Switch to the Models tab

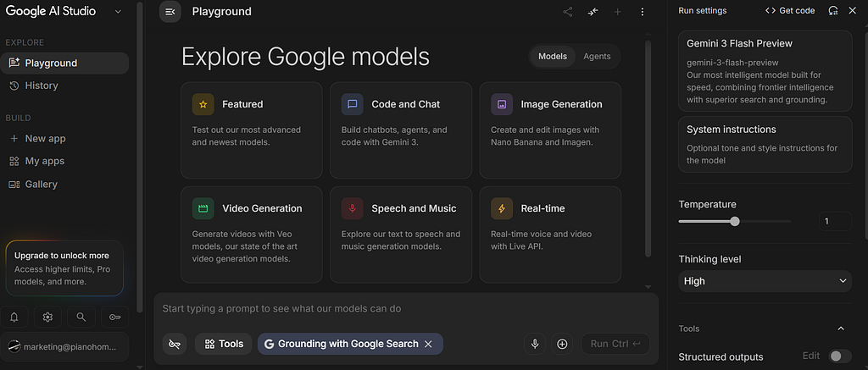pyautogui.click(x=553, y=57)
